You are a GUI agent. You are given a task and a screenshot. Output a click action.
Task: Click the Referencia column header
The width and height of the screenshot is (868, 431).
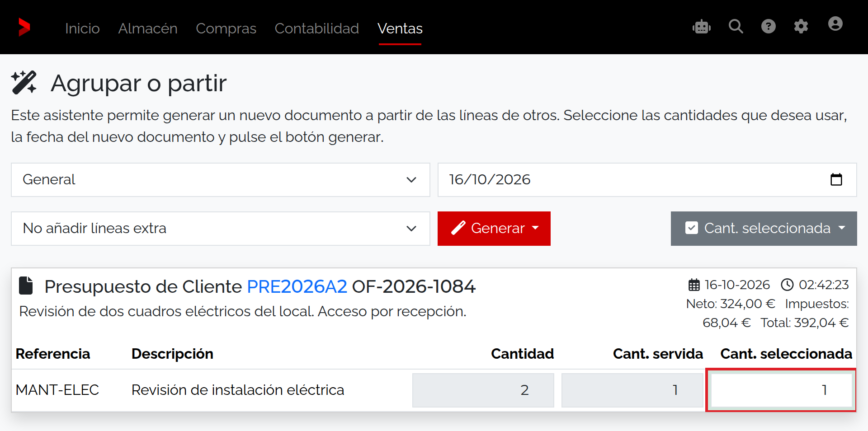(x=53, y=354)
